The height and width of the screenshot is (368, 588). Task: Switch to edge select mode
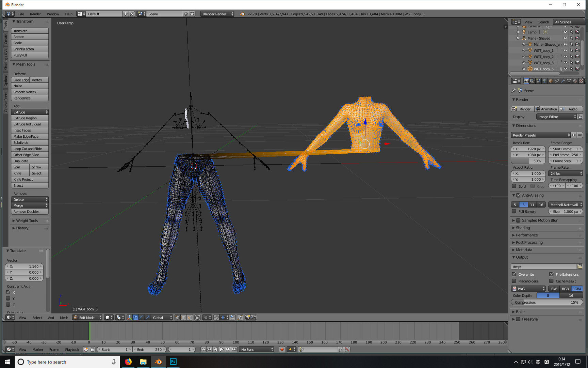coord(183,318)
